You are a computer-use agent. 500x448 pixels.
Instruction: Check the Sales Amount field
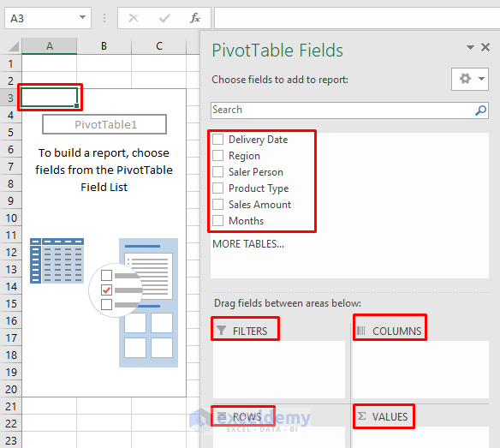point(218,204)
